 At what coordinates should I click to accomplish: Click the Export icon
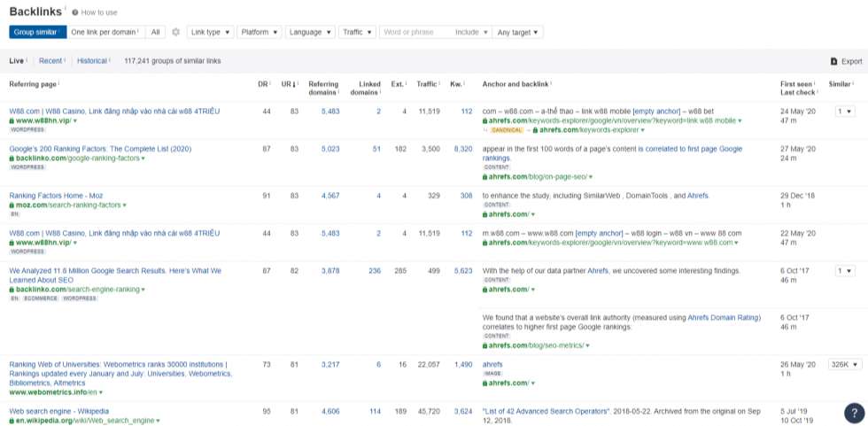pos(833,61)
